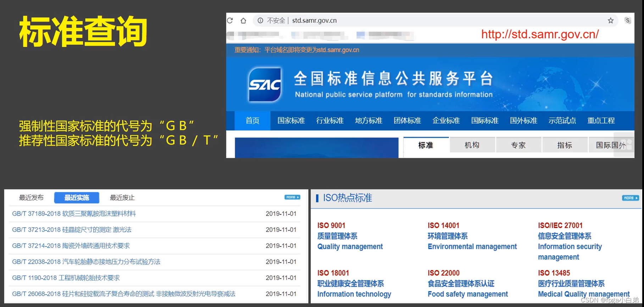644x307 pixels.
Task: Open the 首页 navigation item
Action: click(x=252, y=121)
